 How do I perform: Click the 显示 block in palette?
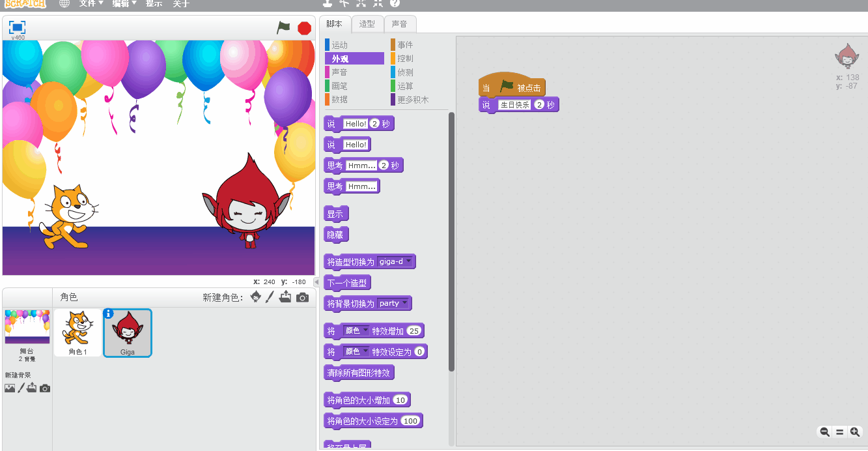(336, 214)
